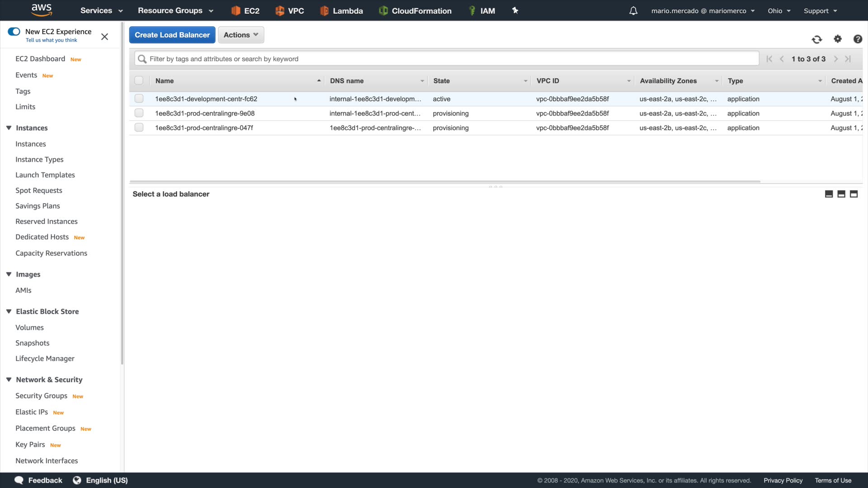Collapse the Instances sidebar section

(9, 128)
